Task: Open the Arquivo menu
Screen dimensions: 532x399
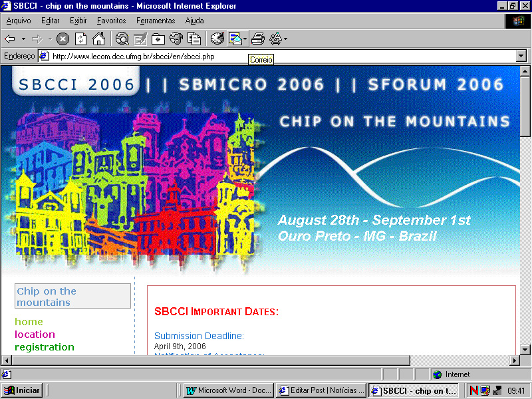Action: [19, 21]
